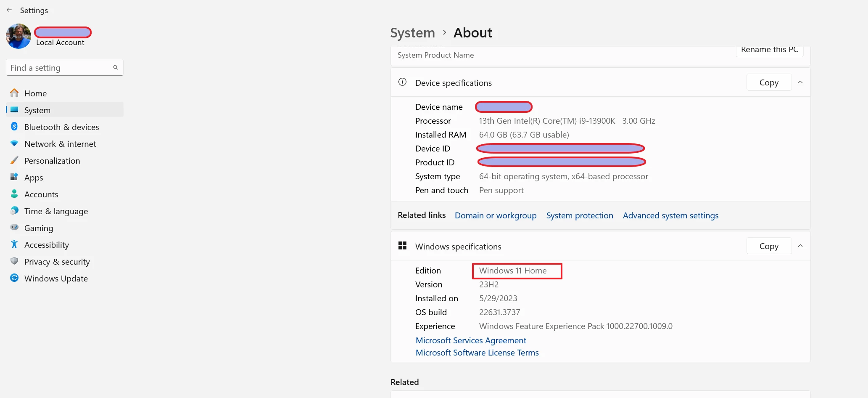The image size is (868, 398).
Task: Click the '64.0 GB (63.7 GB usable)' RAM value
Action: [524, 135]
